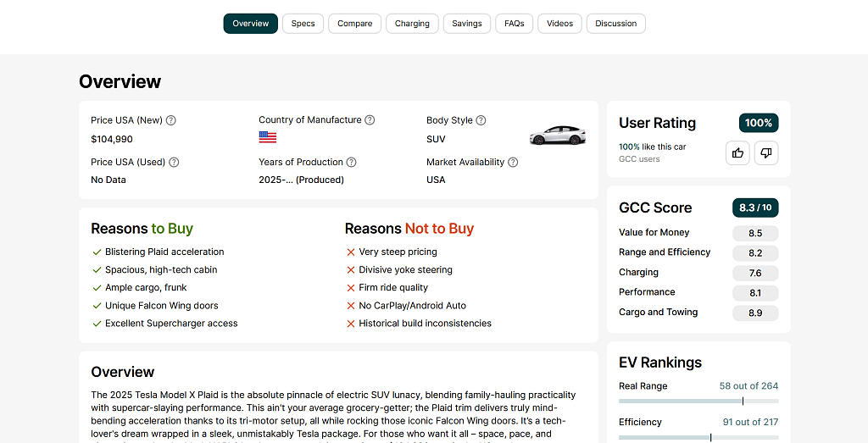The width and height of the screenshot is (868, 443).
Task: Click the '100% like this car' text
Action: point(653,147)
